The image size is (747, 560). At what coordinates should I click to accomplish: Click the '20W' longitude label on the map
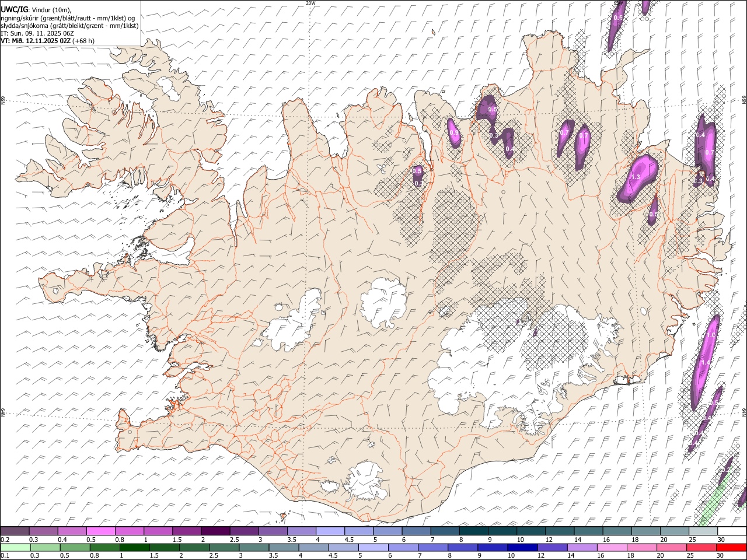click(x=310, y=3)
